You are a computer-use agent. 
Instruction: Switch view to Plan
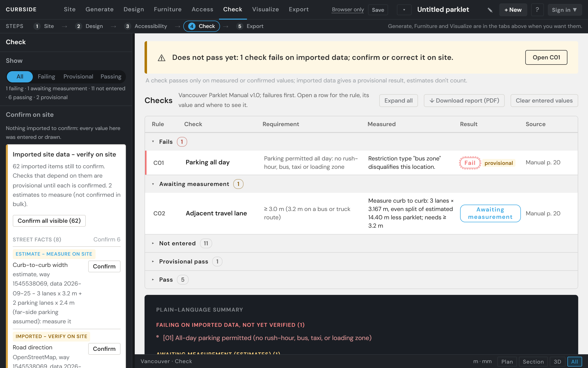(507, 361)
